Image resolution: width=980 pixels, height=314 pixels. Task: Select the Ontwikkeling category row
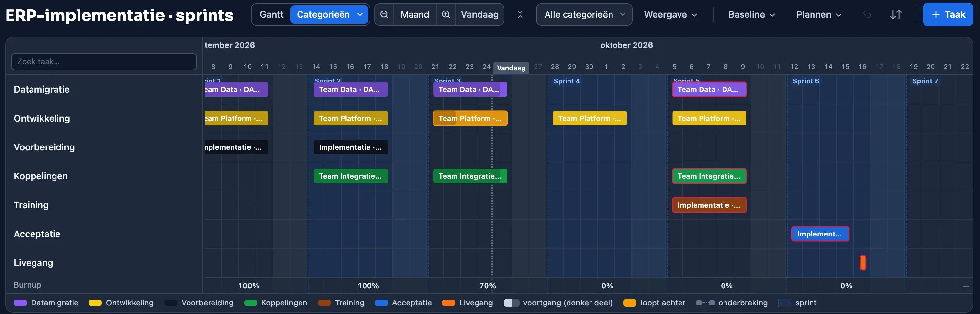[x=104, y=118]
